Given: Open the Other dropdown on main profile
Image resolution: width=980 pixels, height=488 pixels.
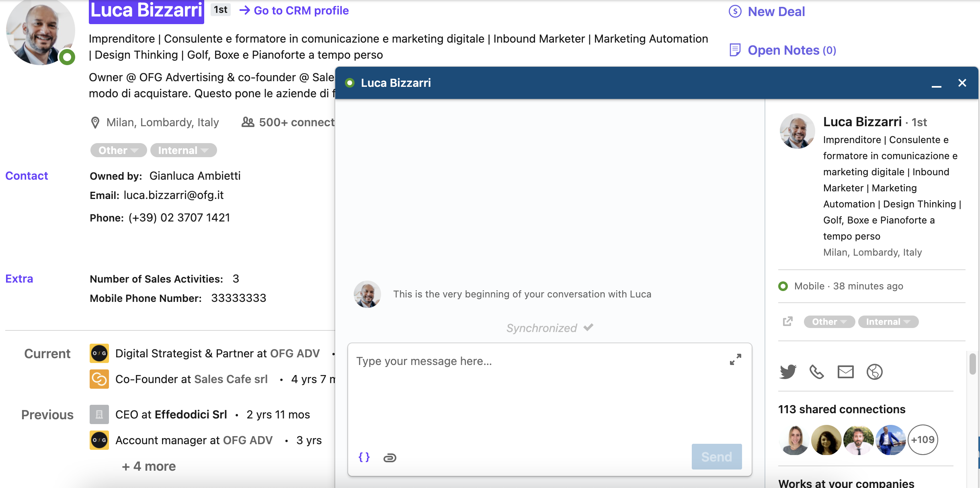Looking at the screenshot, I should (119, 150).
